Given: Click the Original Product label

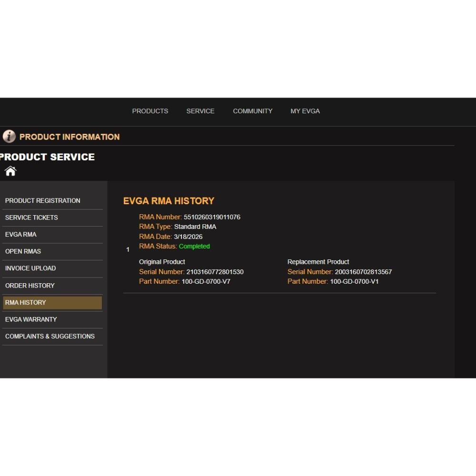Looking at the screenshot, I should 162,262.
